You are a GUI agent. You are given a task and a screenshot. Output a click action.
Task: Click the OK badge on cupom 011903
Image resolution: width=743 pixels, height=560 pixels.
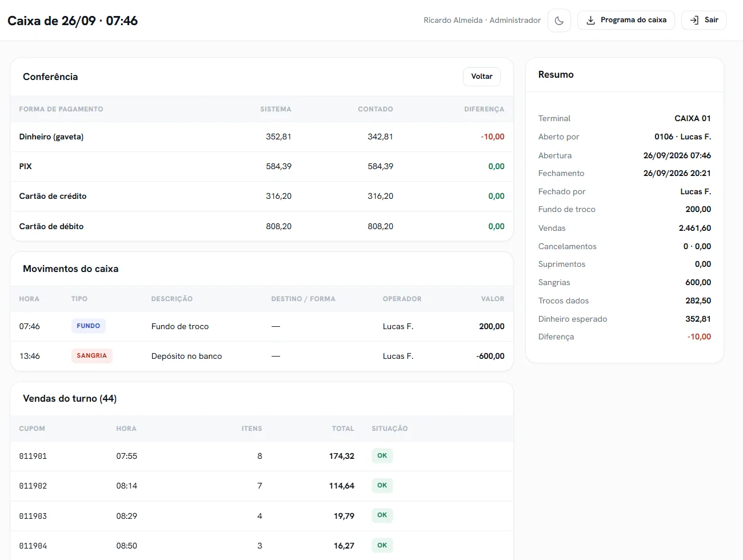(382, 515)
